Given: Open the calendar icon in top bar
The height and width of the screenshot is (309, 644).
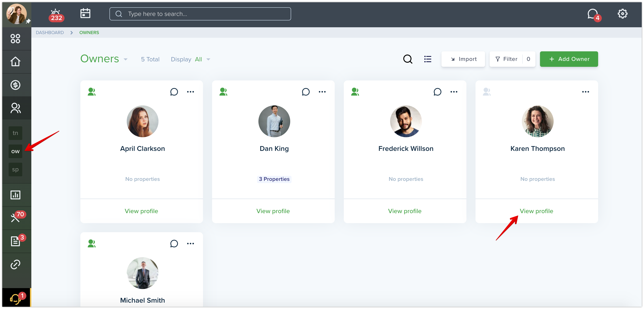Looking at the screenshot, I should point(85,13).
